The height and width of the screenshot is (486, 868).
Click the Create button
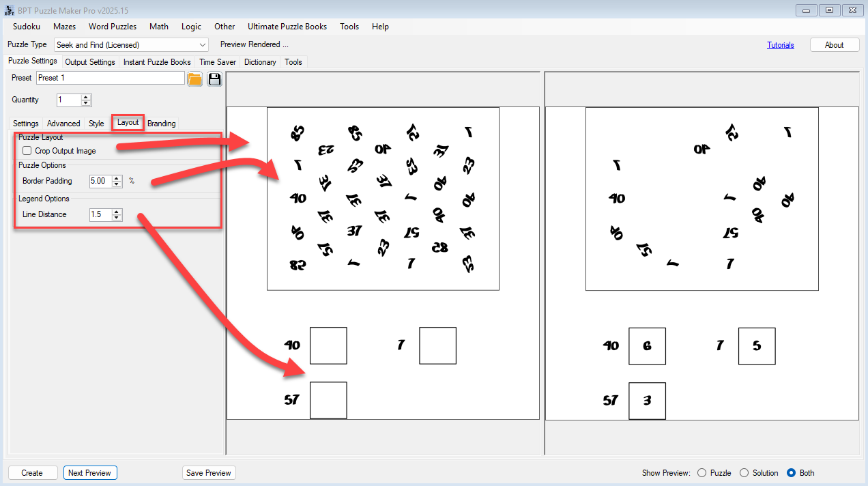point(32,473)
